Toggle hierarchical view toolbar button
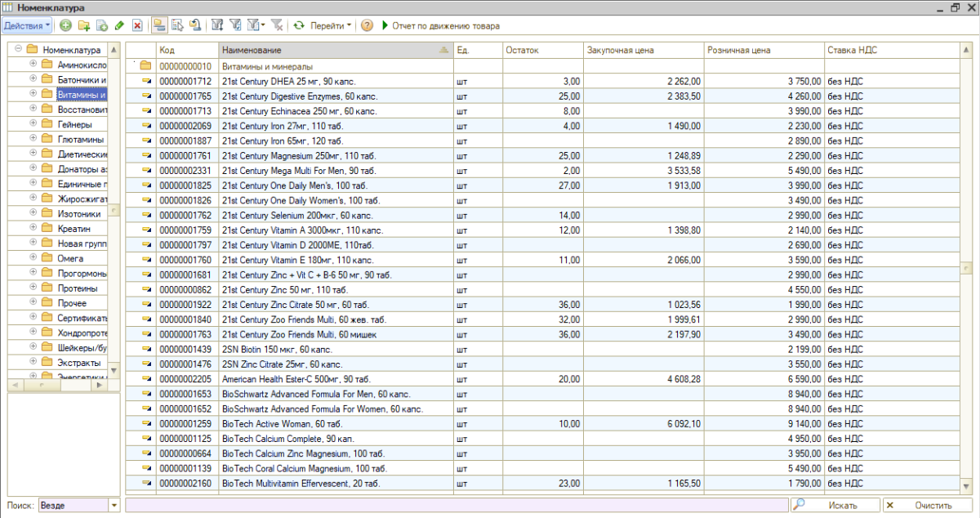Viewport: 980px width, 518px height. 159,26
